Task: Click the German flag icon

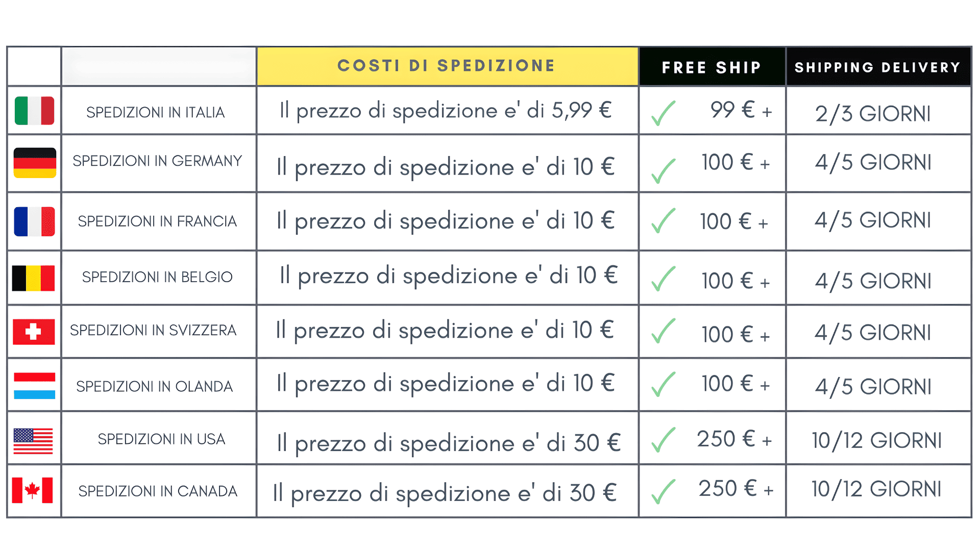Action: pos(35,163)
